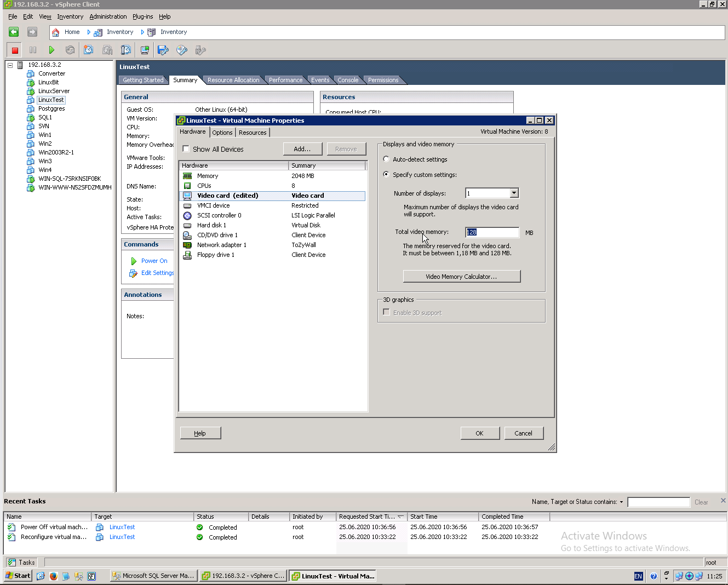Click the Reset VM toolbar icon

[x=70, y=50]
